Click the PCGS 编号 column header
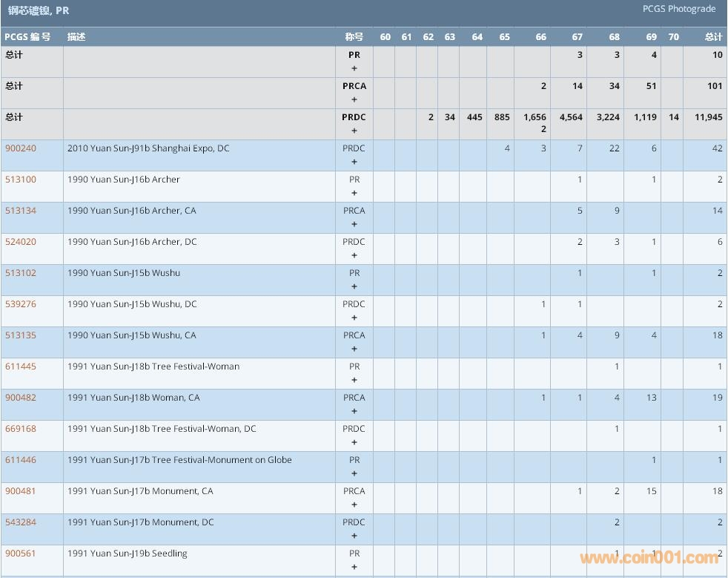728x578 pixels. point(27,37)
